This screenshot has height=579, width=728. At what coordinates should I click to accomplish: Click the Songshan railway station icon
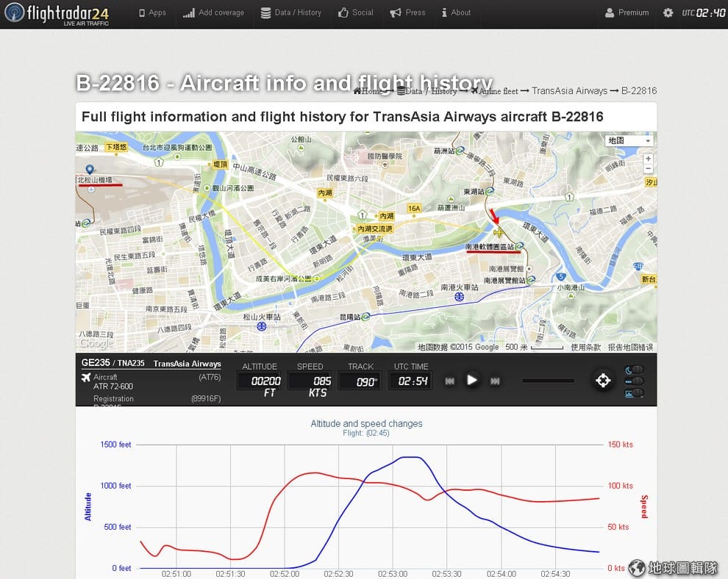click(x=261, y=327)
